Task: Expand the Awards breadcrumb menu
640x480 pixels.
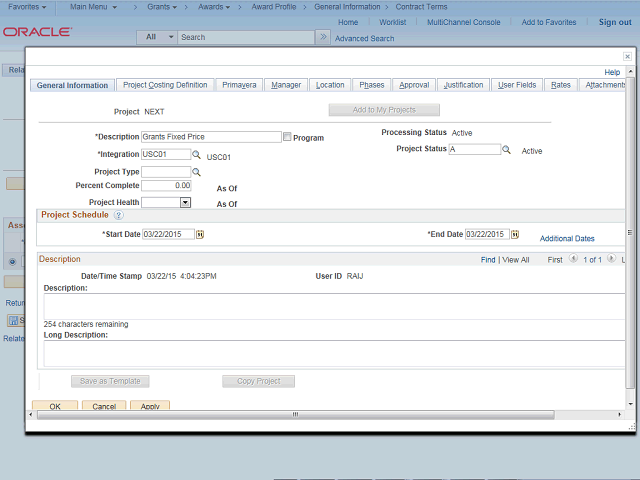Action: (214, 7)
